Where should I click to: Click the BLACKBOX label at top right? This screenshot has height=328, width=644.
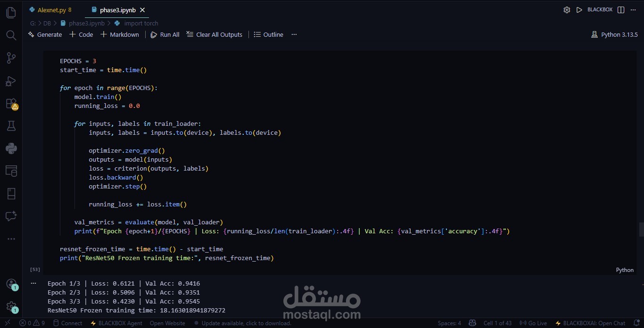[600, 10]
